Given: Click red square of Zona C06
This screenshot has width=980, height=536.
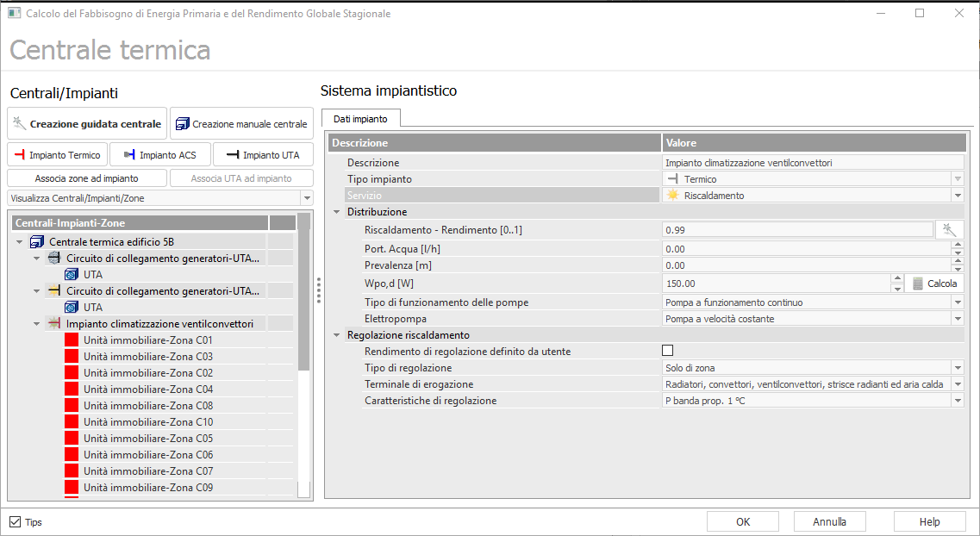Looking at the screenshot, I should click(x=72, y=454).
